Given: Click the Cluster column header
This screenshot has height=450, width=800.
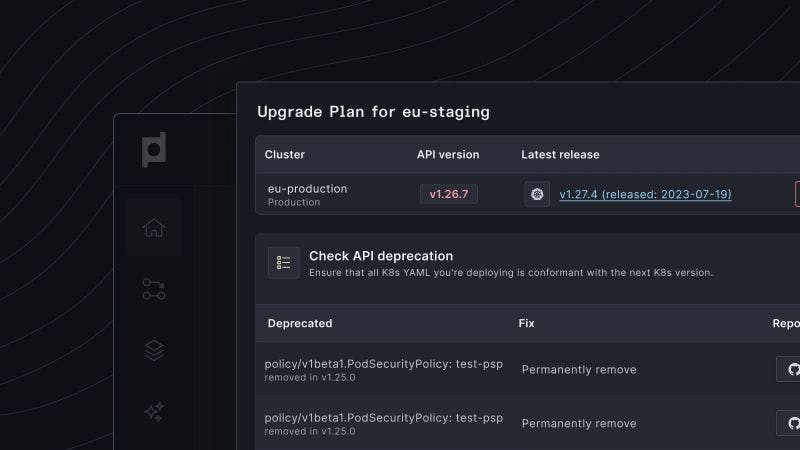Looking at the screenshot, I should [285, 155].
